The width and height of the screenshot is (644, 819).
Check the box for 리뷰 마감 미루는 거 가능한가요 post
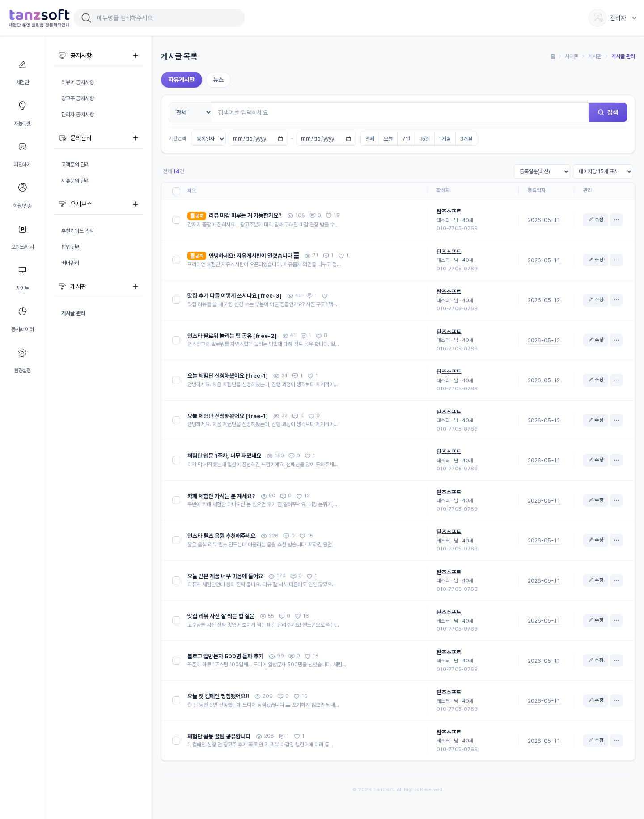pos(176,220)
